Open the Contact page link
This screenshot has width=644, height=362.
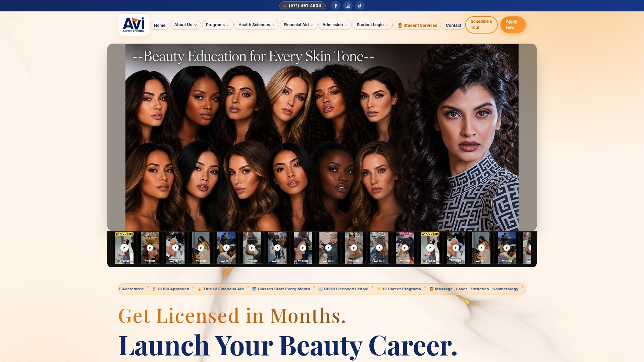click(x=453, y=25)
